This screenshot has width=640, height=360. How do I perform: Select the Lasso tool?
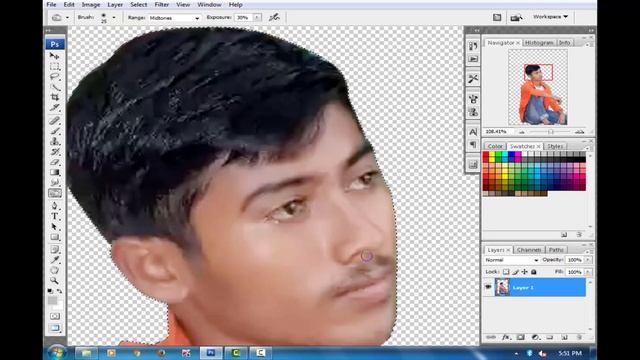click(55, 77)
